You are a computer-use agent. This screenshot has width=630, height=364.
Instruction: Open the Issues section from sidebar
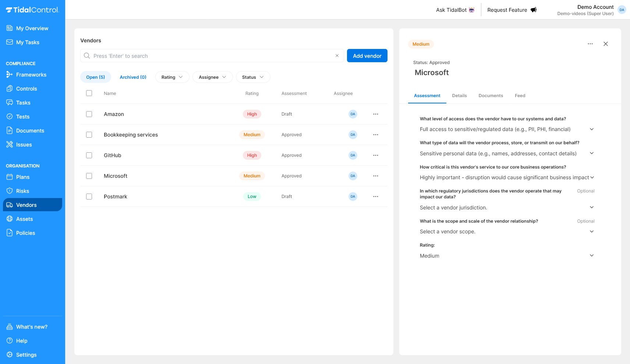(24, 145)
